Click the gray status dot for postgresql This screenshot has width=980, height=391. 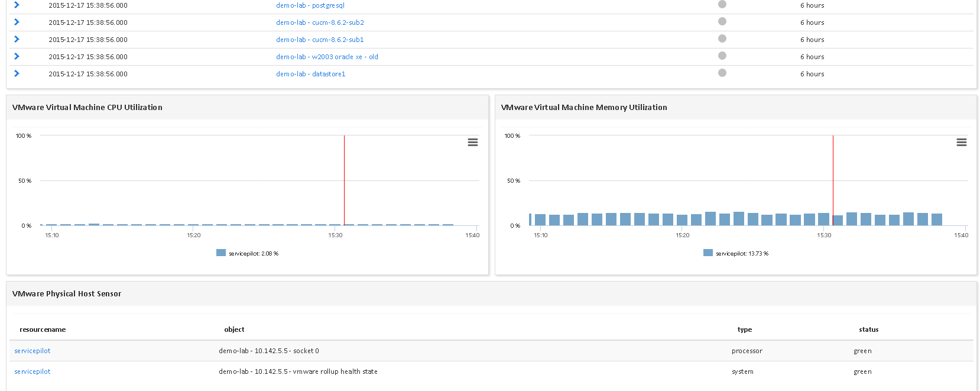tap(722, 4)
